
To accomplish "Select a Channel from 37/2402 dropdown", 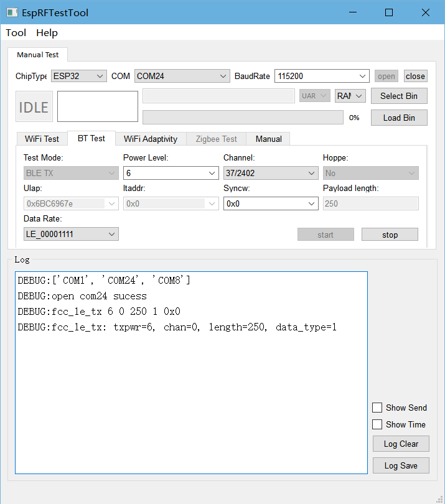I will [271, 173].
